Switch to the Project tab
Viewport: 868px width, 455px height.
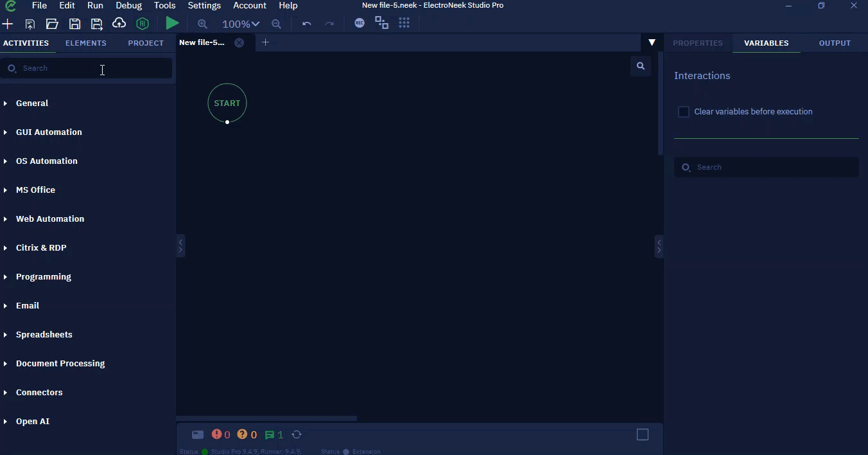click(146, 43)
